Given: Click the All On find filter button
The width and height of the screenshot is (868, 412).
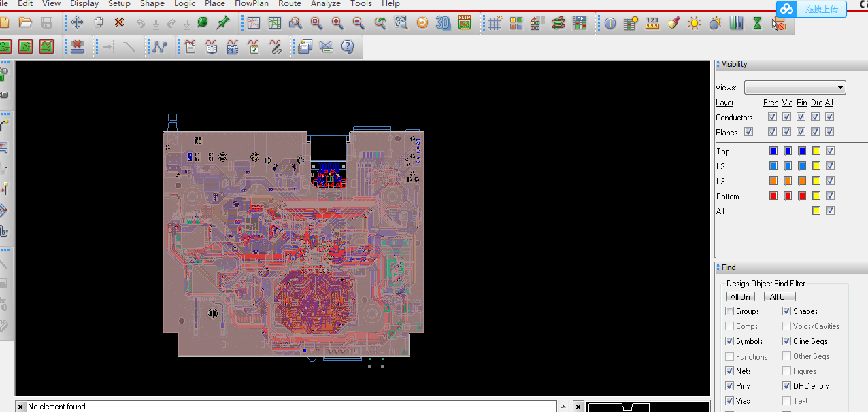Looking at the screenshot, I should click(740, 297).
